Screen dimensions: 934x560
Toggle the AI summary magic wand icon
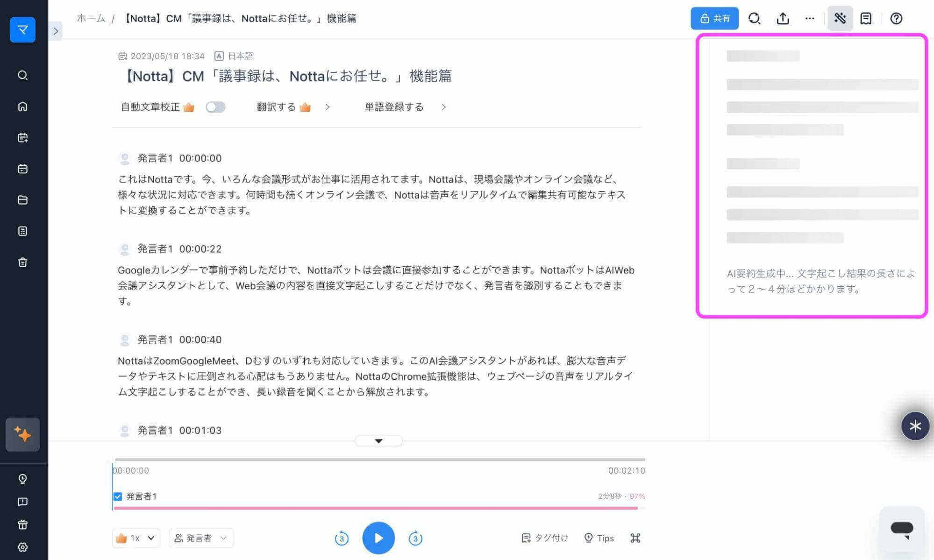(840, 18)
